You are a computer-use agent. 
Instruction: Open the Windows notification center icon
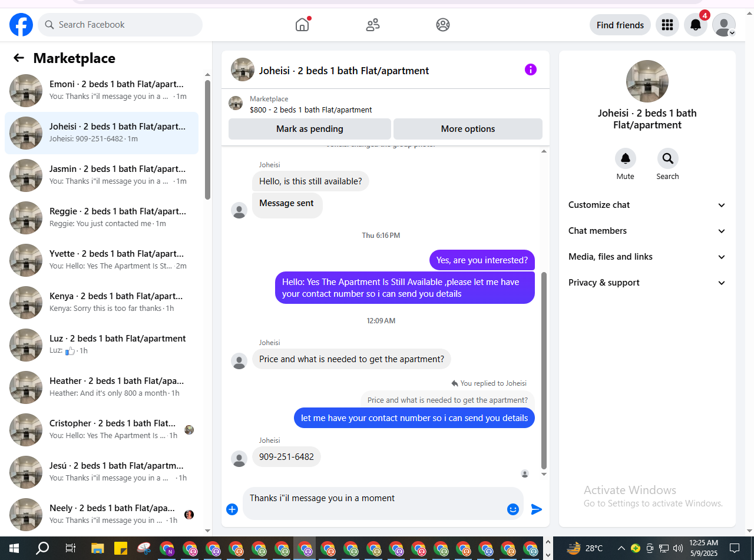(734, 548)
